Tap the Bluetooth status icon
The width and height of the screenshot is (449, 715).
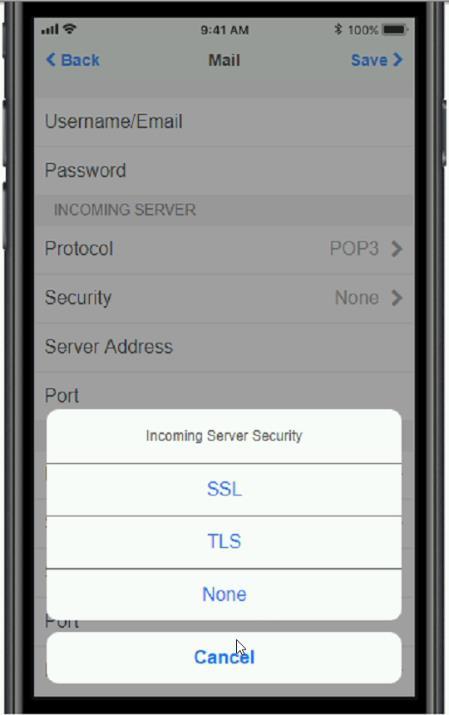pos(338,30)
